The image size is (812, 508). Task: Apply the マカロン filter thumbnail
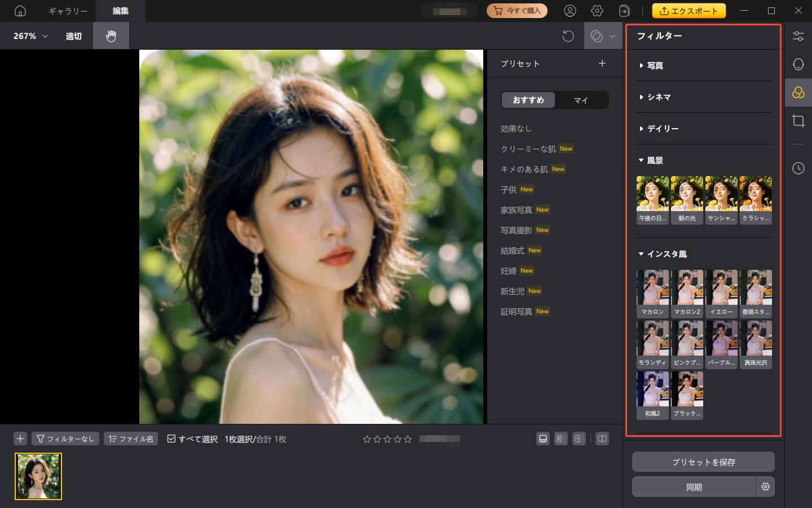[652, 293]
